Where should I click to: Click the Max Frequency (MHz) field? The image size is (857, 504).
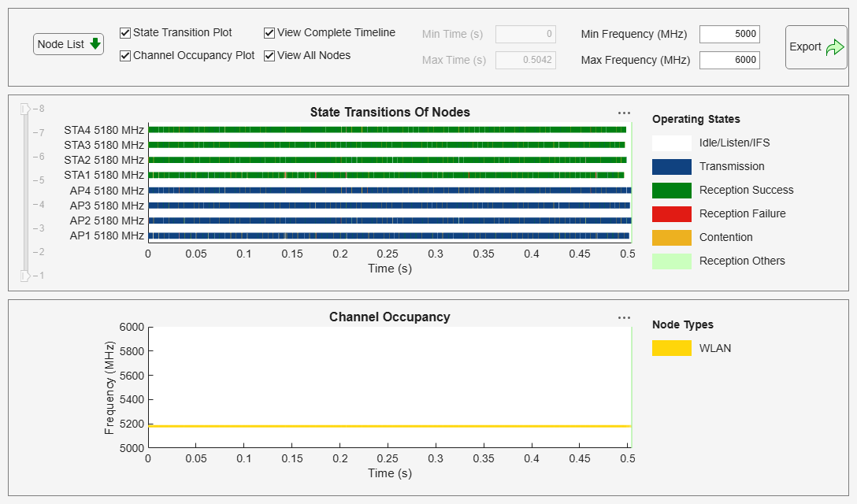tap(729, 60)
